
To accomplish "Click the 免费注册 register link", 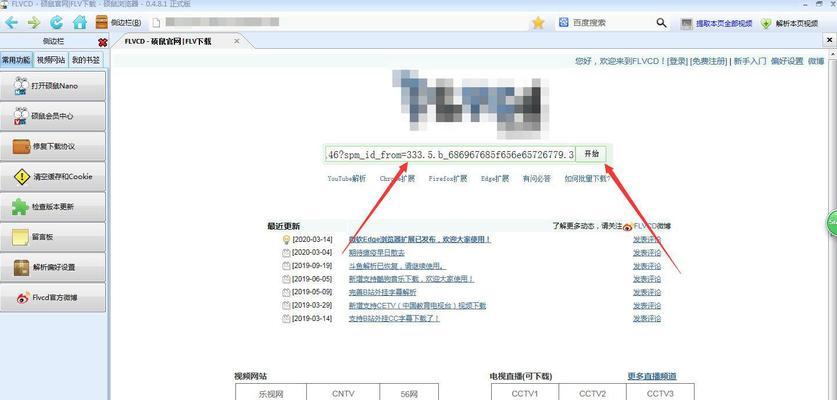I will point(708,61).
